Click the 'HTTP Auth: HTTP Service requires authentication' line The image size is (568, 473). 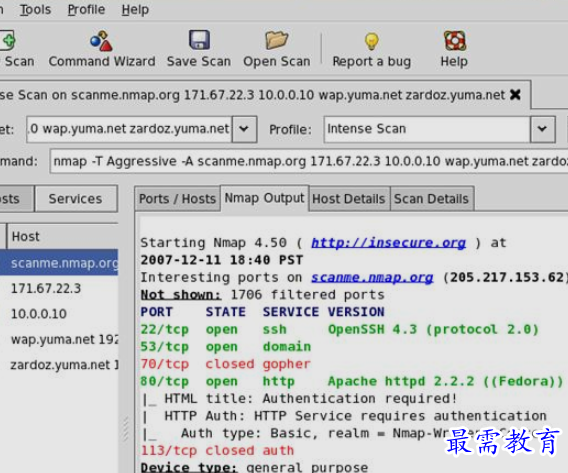tap(344, 416)
